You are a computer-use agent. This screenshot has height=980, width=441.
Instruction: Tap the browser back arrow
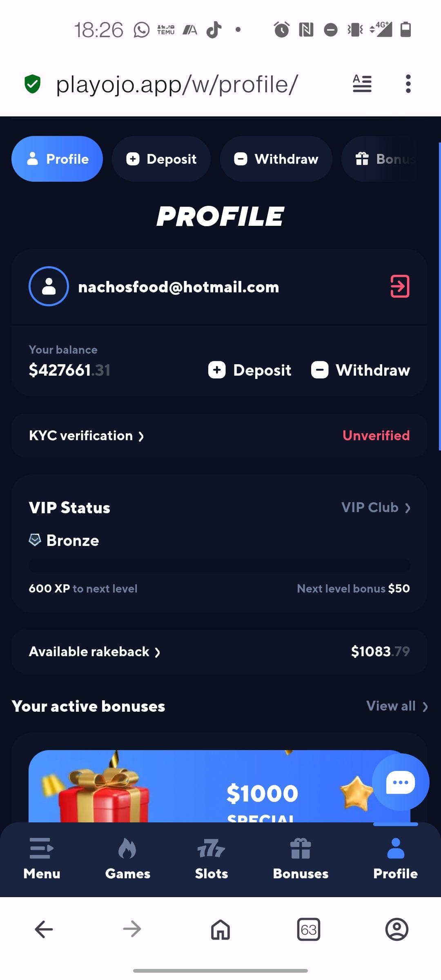click(44, 929)
